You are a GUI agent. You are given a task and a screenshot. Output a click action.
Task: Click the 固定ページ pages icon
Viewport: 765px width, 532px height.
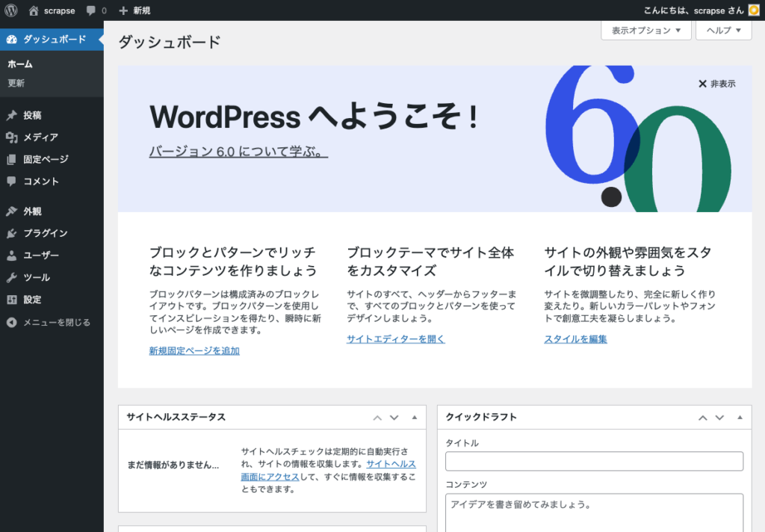[12, 159]
